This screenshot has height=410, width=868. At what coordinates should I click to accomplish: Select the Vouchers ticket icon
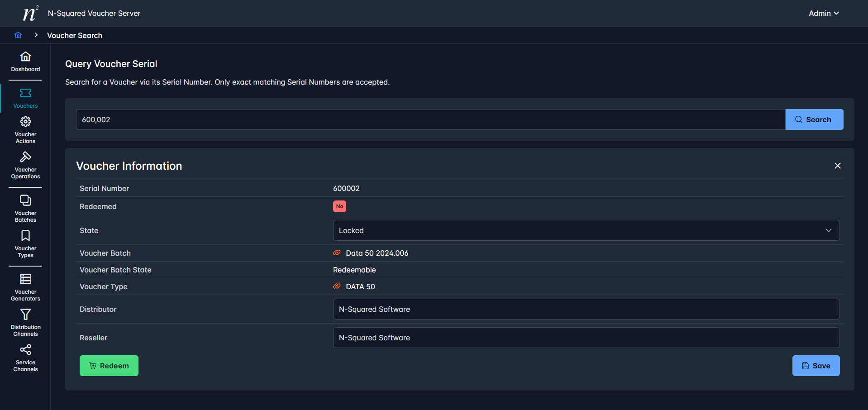25,94
